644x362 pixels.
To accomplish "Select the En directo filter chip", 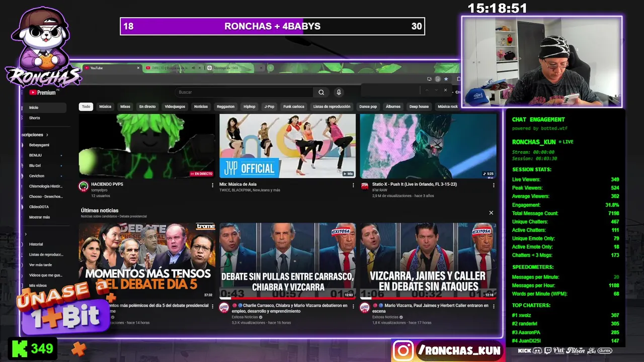I will [147, 107].
